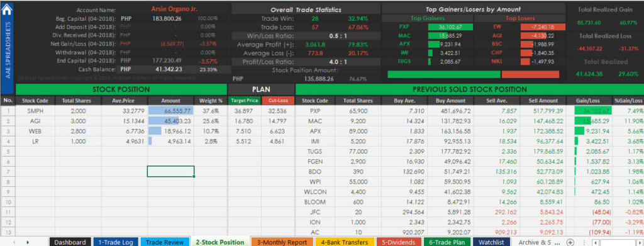Viewport: 644px width, 246px height.
Task: Switch to the 6-Trade Plan tab
Action: point(447,242)
